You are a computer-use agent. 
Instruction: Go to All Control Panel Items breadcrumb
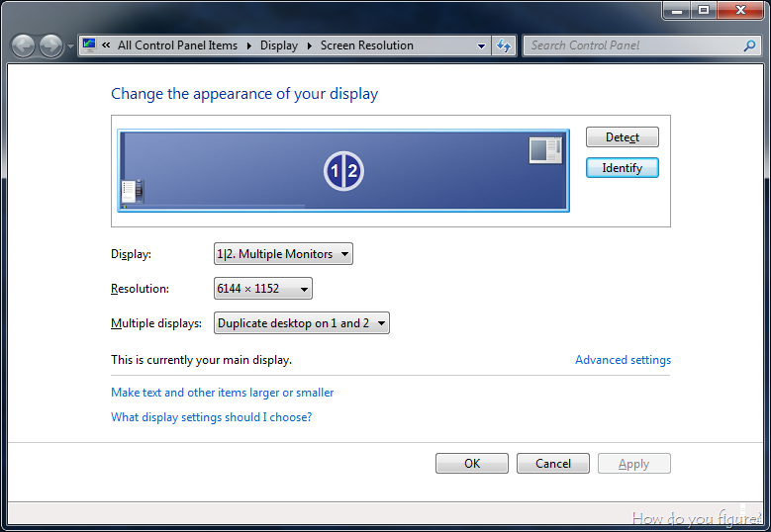point(177,45)
